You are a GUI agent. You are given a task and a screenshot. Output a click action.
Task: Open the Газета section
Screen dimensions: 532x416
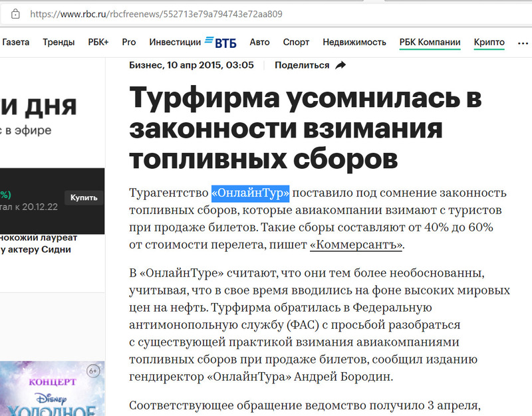[x=15, y=42]
